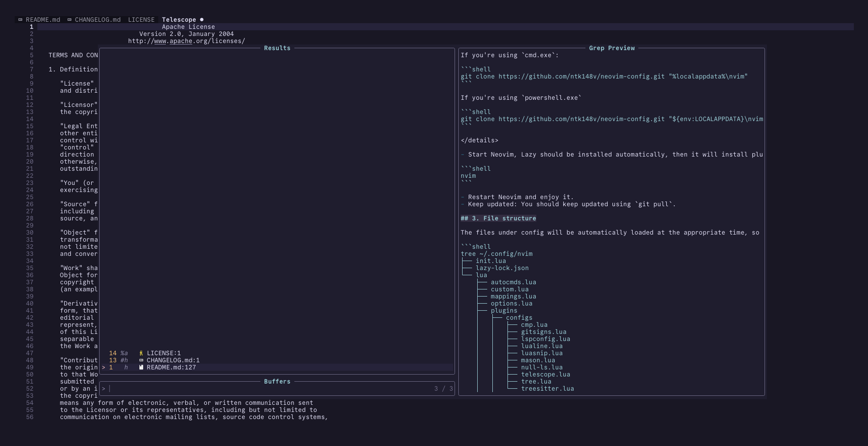Image resolution: width=868 pixels, height=446 pixels.
Task: Pick the CHANGELOG.md:1 buffer entry
Action: pyautogui.click(x=173, y=360)
